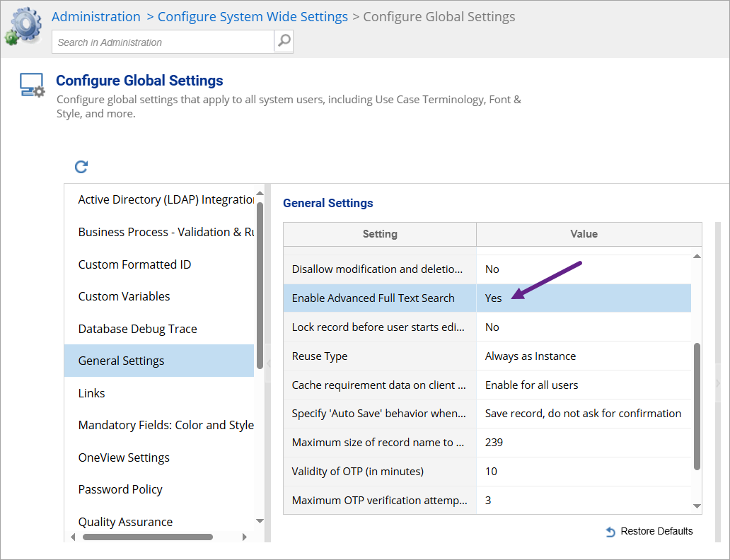730x560 pixels.
Task: Click category list scroll-left arrow
Action: [73, 537]
